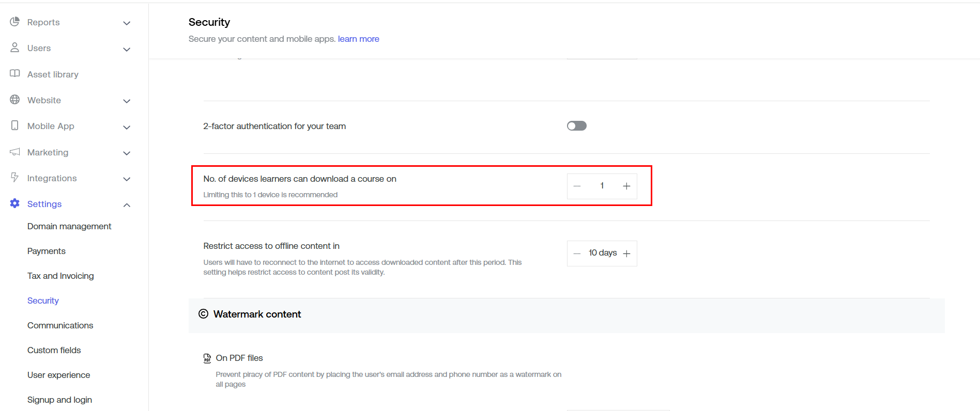The height and width of the screenshot is (411, 980).
Task: Click the Reports pie chart icon
Action: 15,22
